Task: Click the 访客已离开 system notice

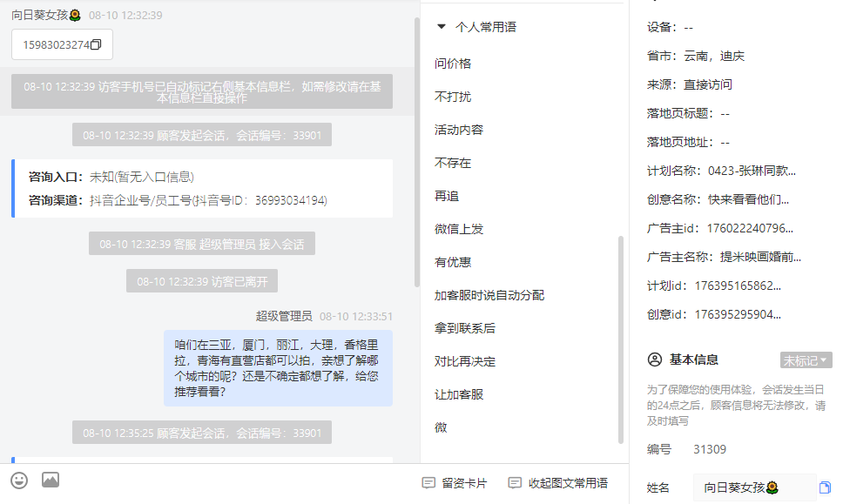Action: 202,281
